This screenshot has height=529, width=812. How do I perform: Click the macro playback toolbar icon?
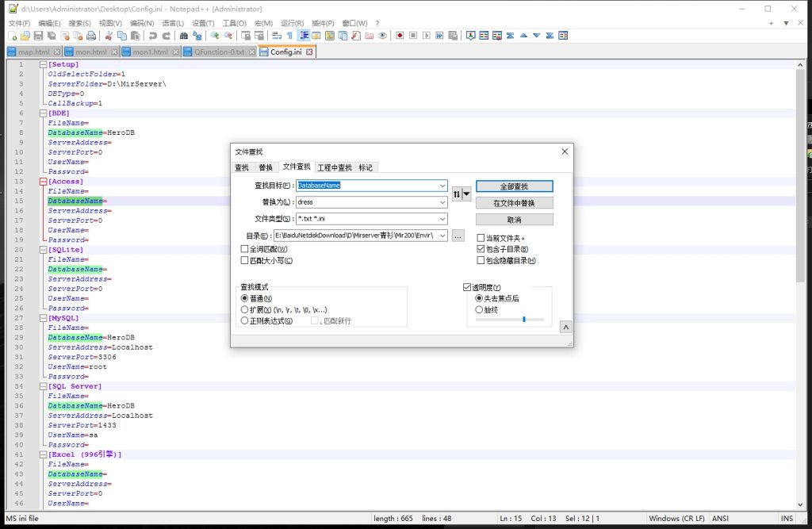pyautogui.click(x=426, y=36)
